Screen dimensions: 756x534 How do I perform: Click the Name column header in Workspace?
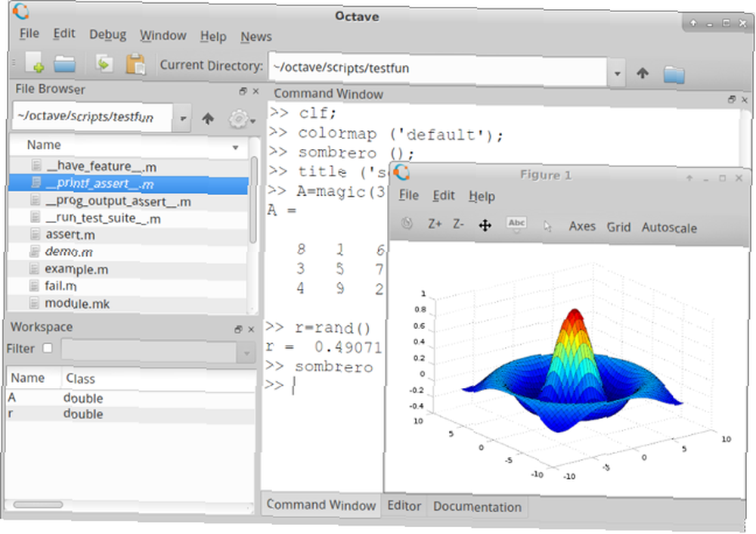click(x=34, y=377)
